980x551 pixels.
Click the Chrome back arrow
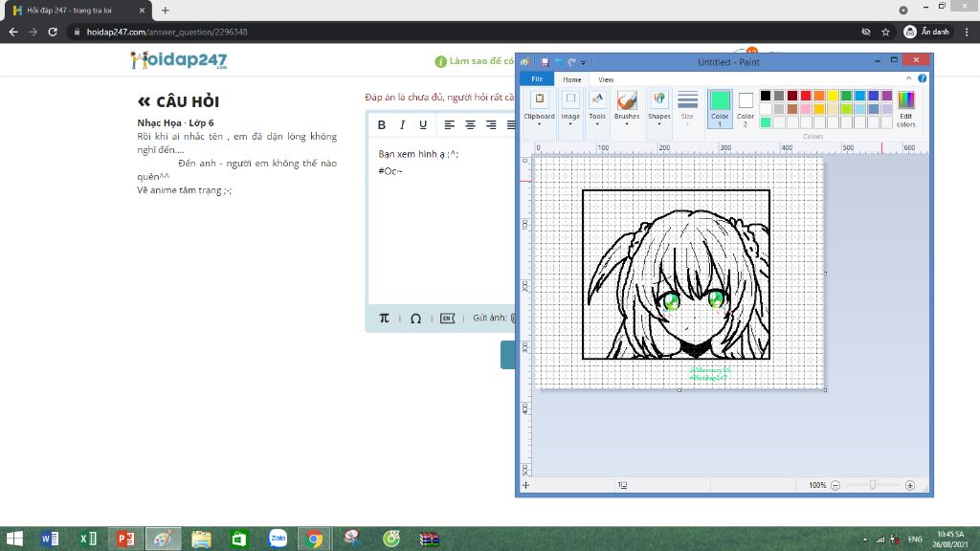[x=13, y=32]
